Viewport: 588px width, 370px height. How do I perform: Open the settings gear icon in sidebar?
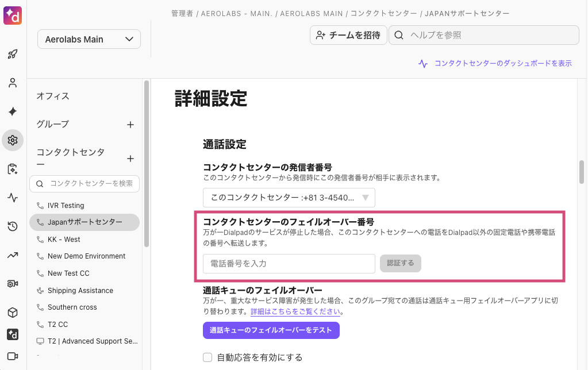point(13,140)
